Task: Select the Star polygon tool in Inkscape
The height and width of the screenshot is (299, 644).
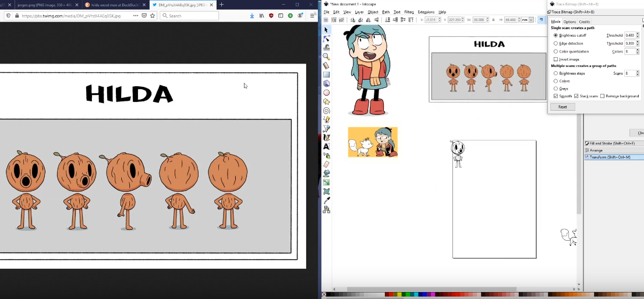Action: coord(327,101)
